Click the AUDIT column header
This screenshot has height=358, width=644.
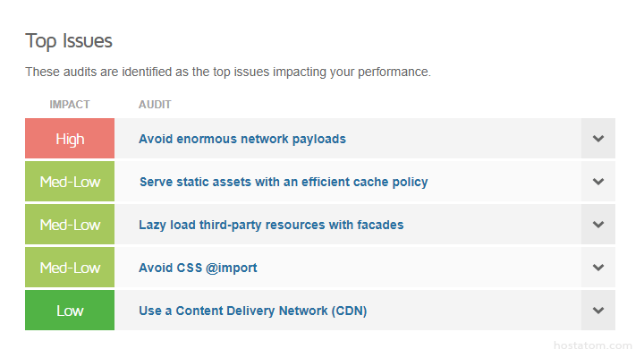pyautogui.click(x=155, y=105)
